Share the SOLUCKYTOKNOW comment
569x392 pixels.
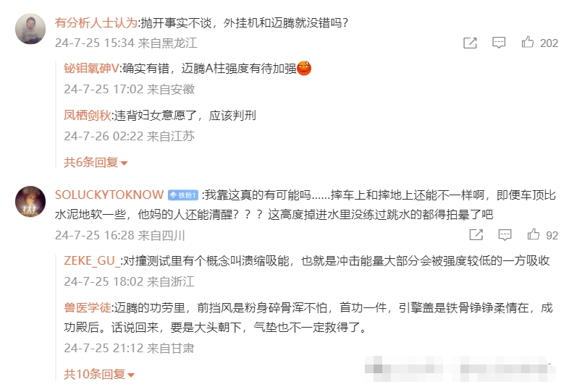[476, 234]
